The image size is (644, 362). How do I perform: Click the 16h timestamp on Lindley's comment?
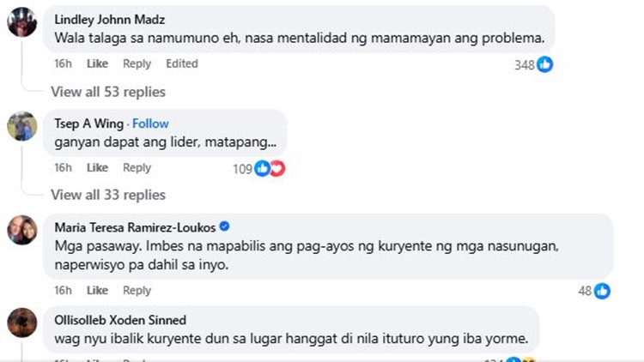click(63, 63)
